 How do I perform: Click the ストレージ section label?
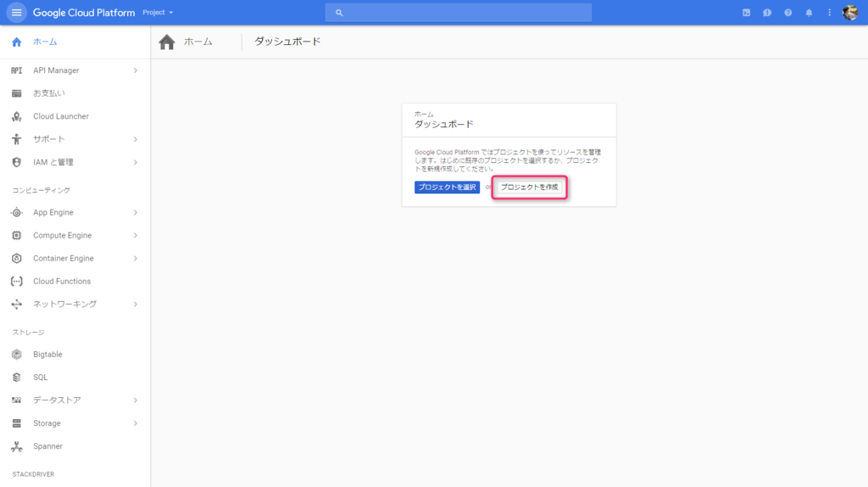click(28, 333)
